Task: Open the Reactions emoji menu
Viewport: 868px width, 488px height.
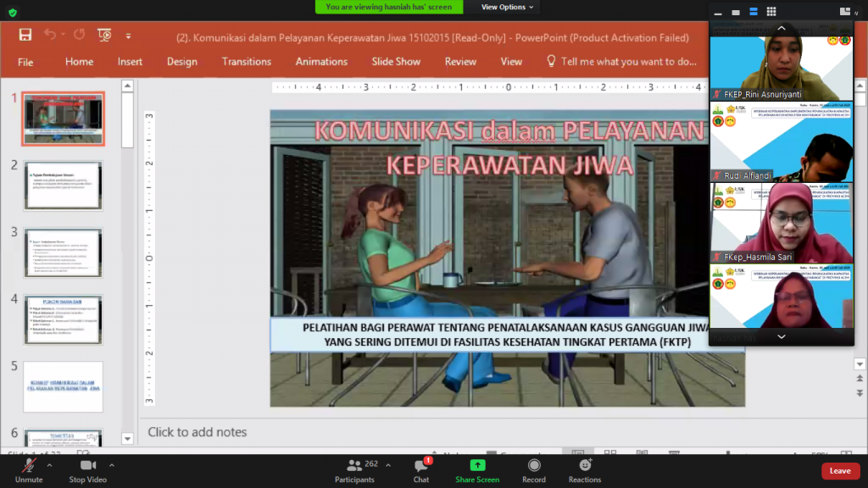Action: tap(585, 466)
